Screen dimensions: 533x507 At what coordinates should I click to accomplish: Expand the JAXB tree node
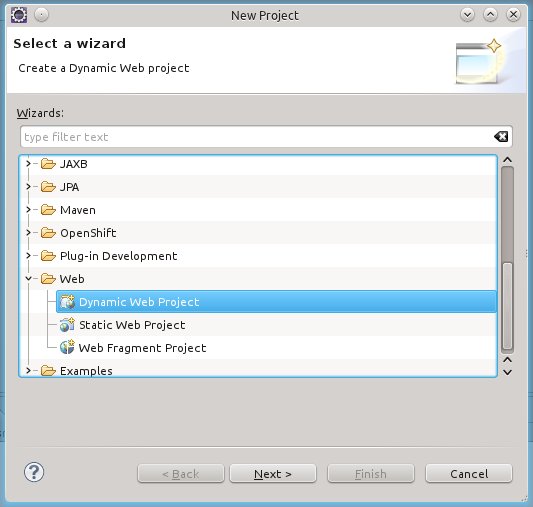tap(29, 164)
